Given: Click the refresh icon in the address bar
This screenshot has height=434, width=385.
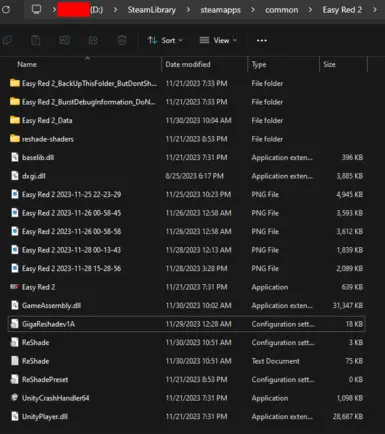Looking at the screenshot, I should pyautogui.click(x=6, y=10).
